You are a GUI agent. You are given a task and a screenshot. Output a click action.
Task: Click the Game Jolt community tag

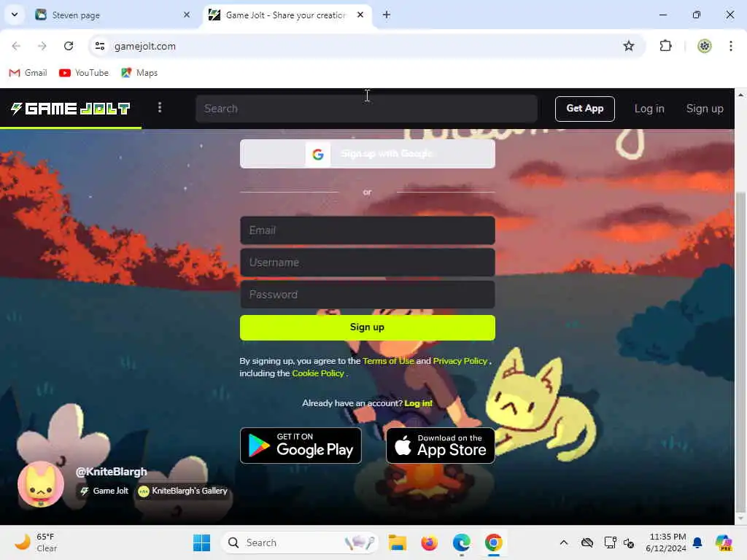[104, 491]
